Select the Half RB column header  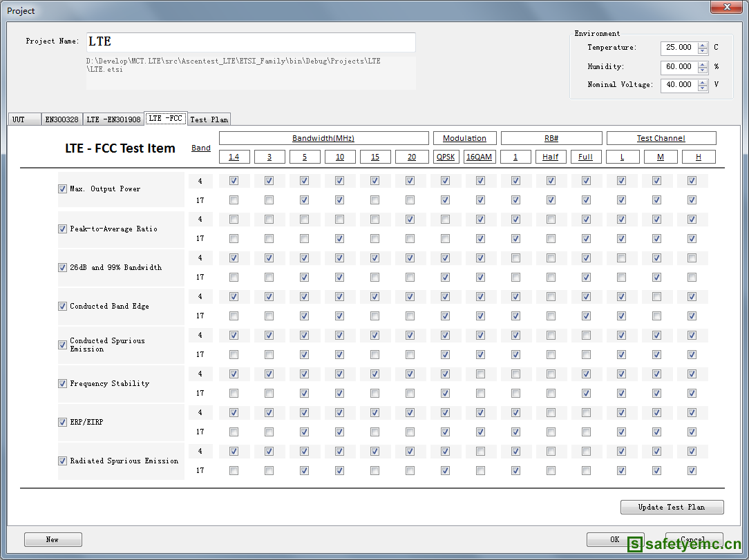click(x=550, y=157)
